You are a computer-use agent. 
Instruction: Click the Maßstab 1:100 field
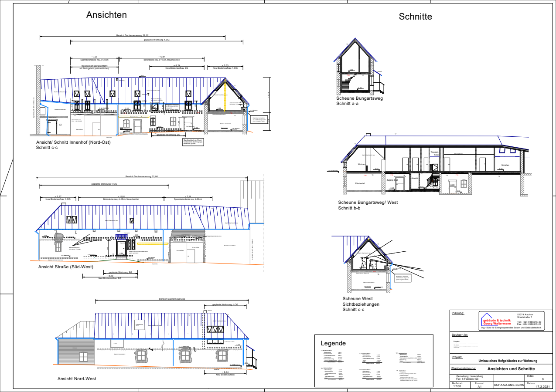click(x=457, y=385)
